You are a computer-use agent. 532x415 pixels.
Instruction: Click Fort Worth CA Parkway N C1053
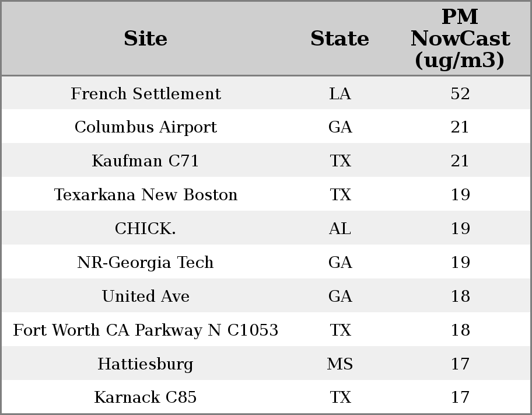click(x=146, y=330)
